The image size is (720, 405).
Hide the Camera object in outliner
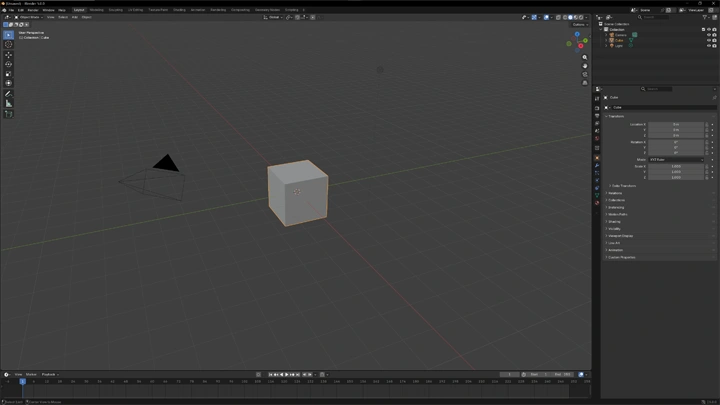click(707, 35)
